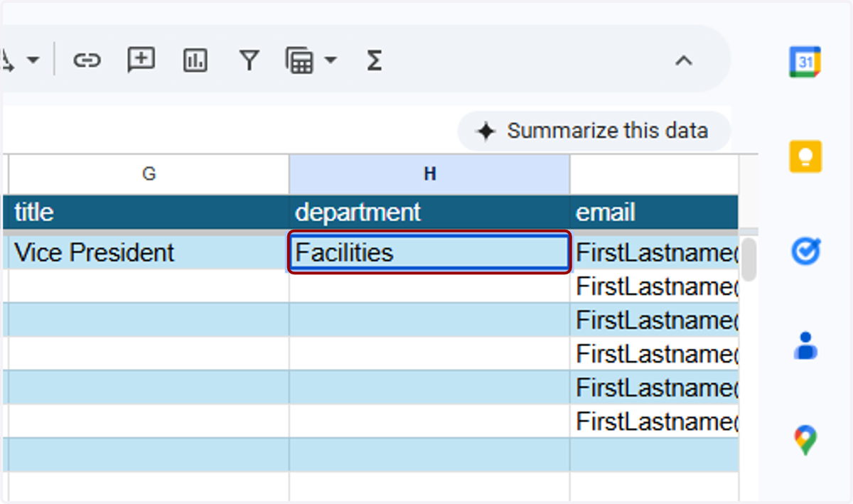The image size is (853, 504).
Task: Collapse the toolbar with the chevron
Action: [x=683, y=61]
